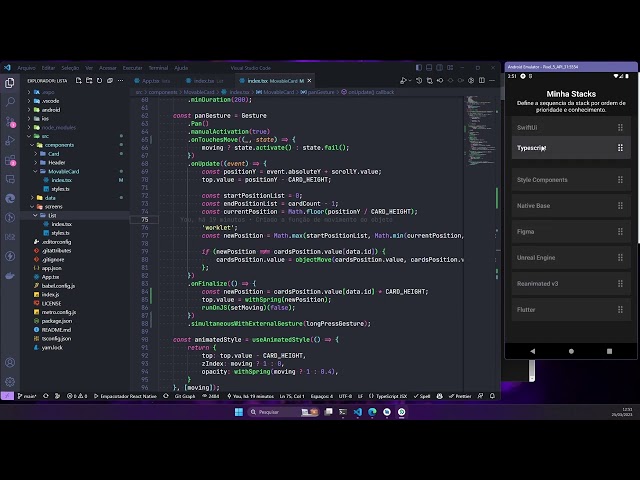Screen dimensions: 640x480
Task: Collapse all folders in Explorer
Action: pyautogui.click(x=110, y=81)
